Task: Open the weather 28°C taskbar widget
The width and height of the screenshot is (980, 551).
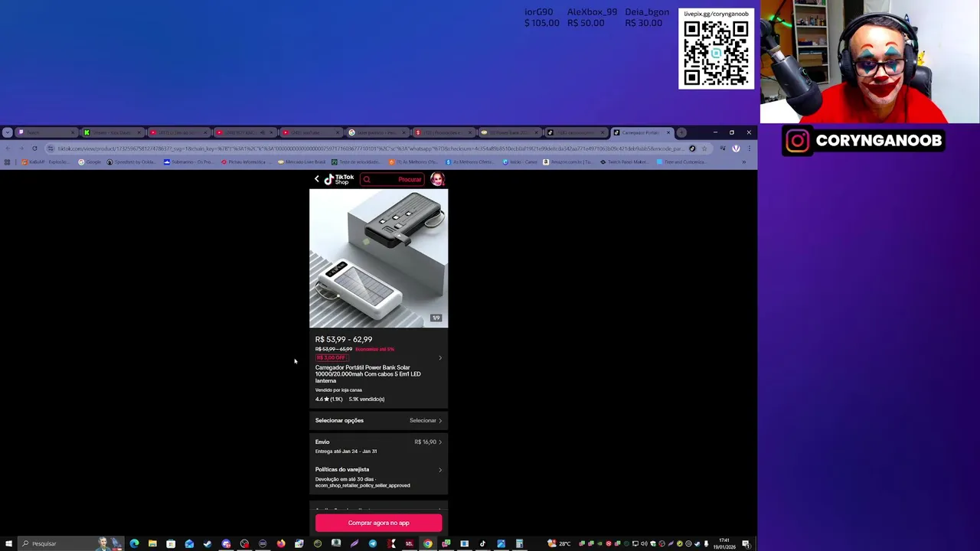Action: [559, 543]
